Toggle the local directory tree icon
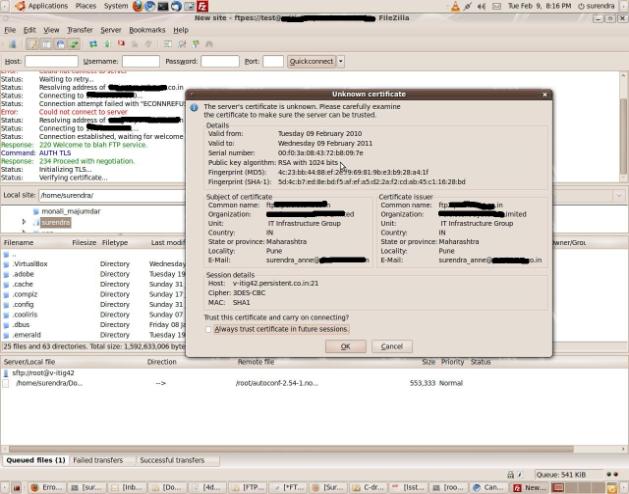629x494 pixels. tap(46, 44)
